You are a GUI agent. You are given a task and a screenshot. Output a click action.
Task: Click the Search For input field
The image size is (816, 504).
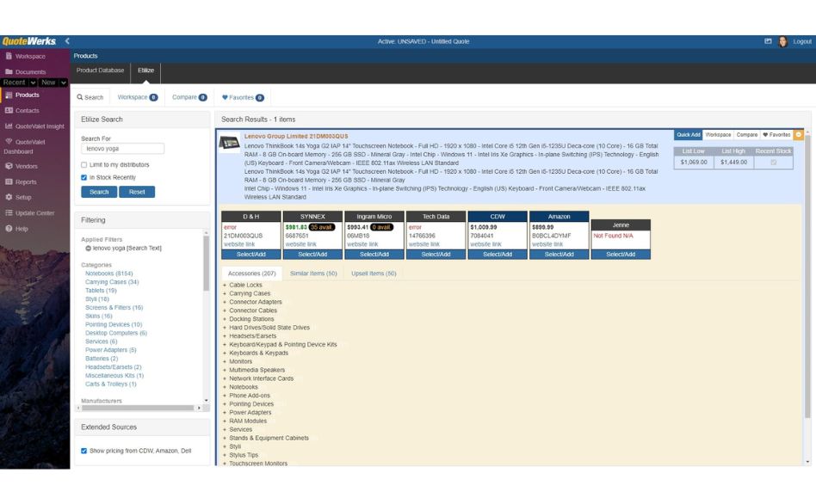(122, 149)
